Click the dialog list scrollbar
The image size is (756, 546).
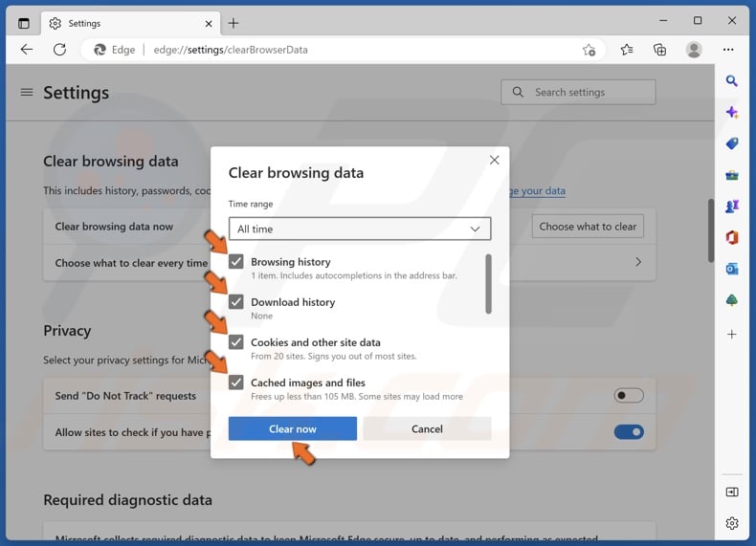(x=488, y=284)
